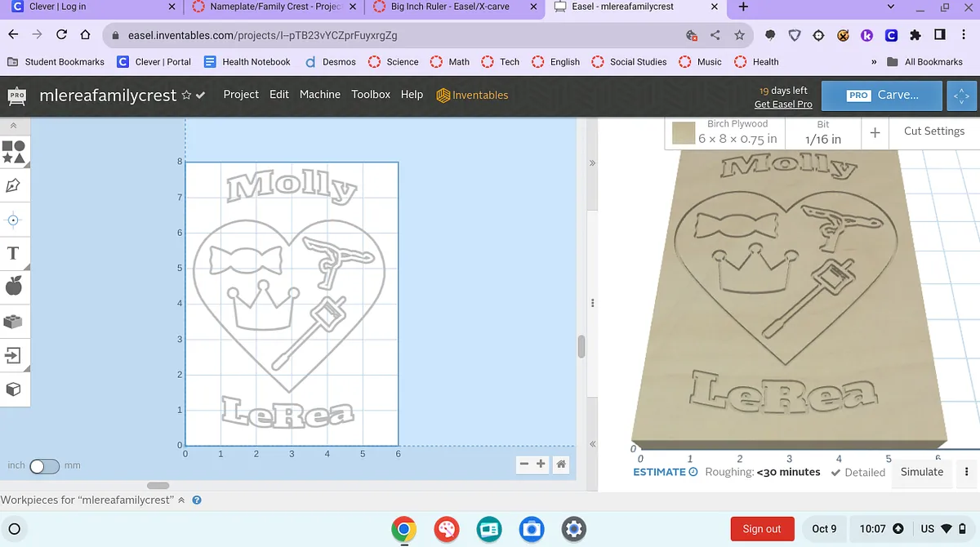Toggle inch to mm units switch
The width and height of the screenshot is (980, 547).
coord(44,466)
